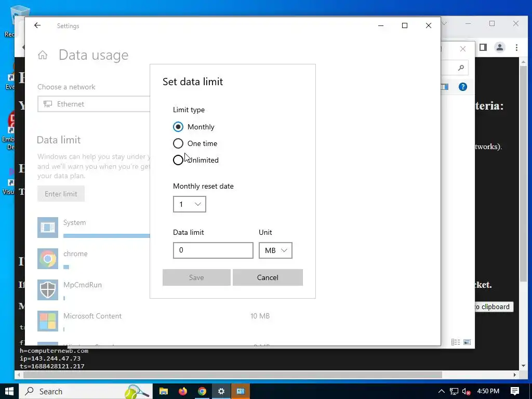532x399 pixels.
Task: Switch to details view icon
Action: (456, 342)
